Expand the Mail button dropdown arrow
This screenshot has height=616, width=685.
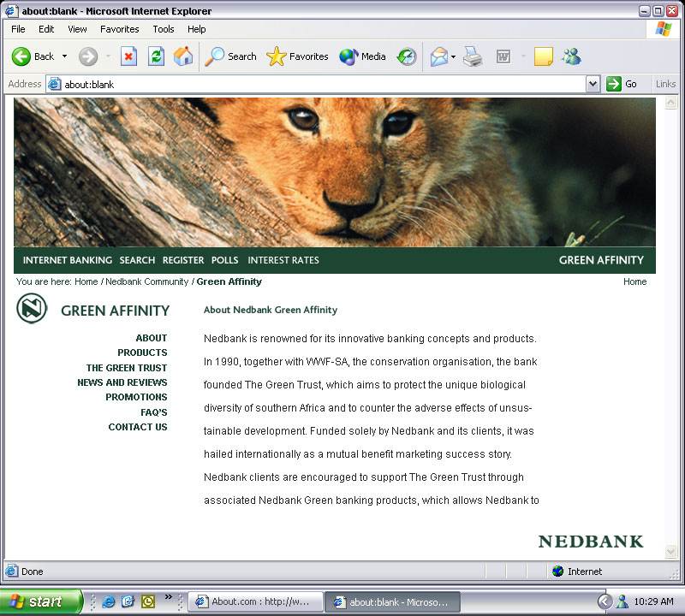coord(453,56)
